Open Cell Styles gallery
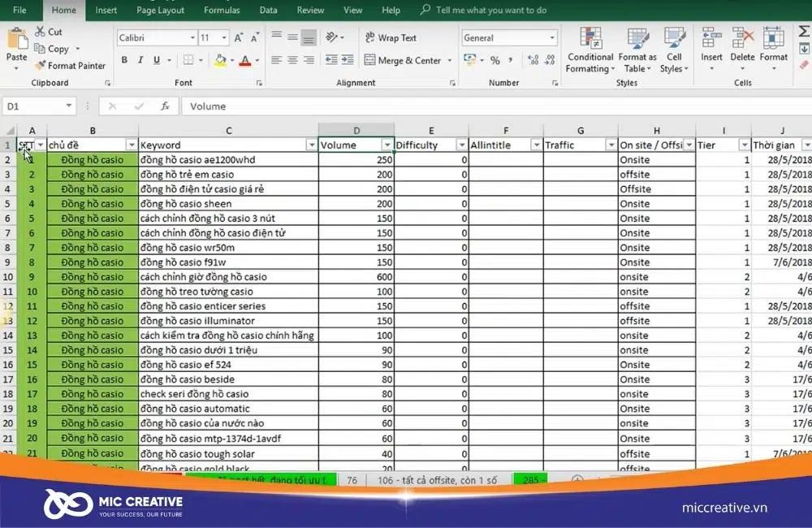Screen dimensions: 812x528 click(674, 50)
